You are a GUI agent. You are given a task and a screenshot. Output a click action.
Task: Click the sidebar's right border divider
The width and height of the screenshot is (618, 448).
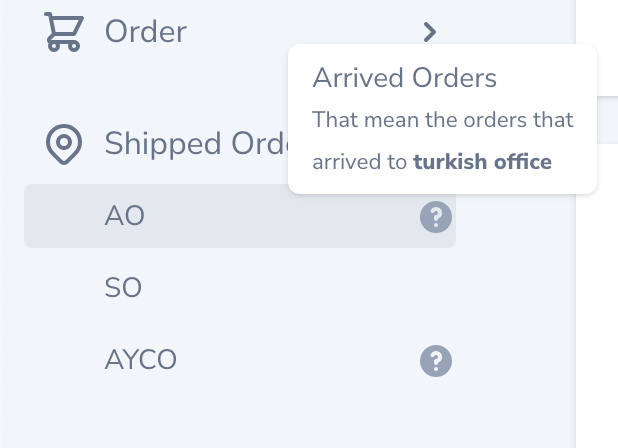coord(576,300)
